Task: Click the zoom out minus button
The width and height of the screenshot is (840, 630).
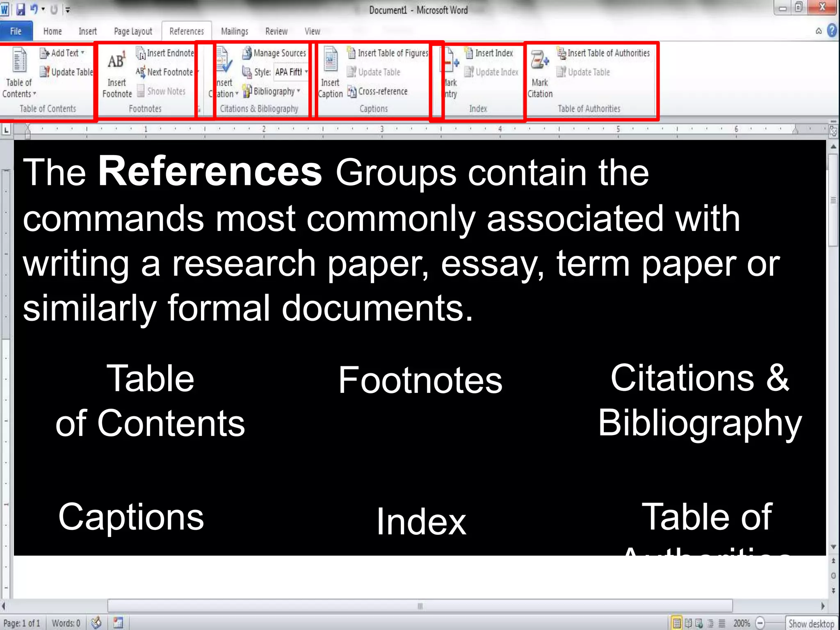Action: point(760,623)
